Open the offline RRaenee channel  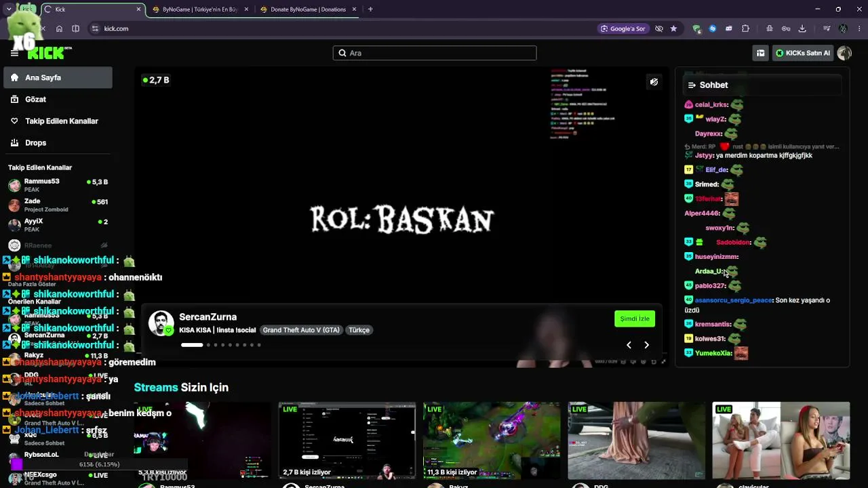[58, 245]
